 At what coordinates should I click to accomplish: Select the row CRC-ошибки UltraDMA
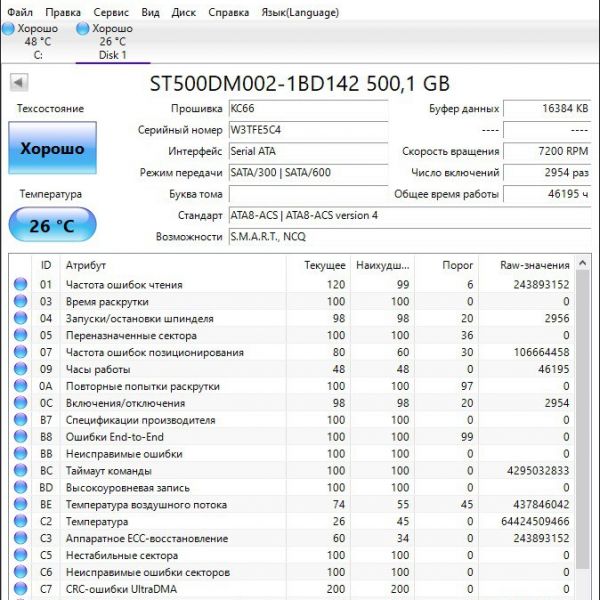pos(292,589)
